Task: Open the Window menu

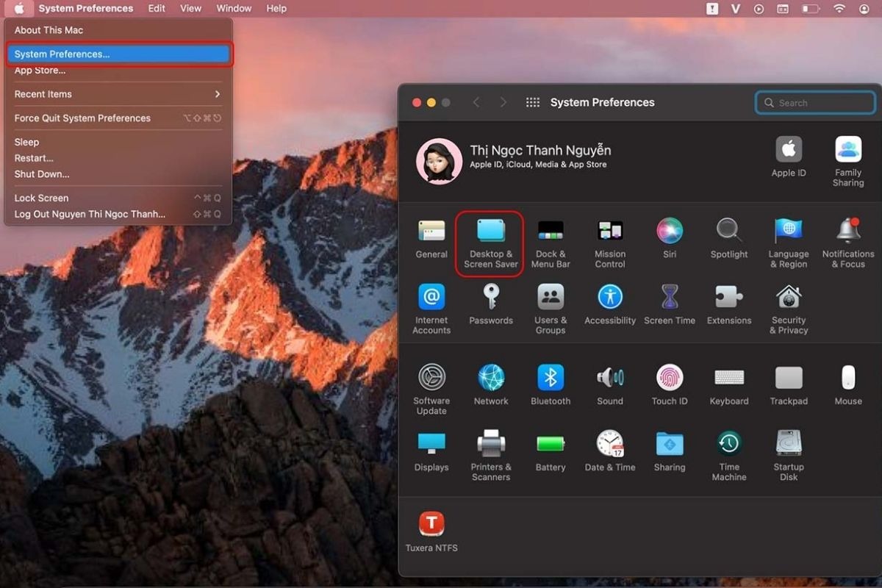Action: [234, 9]
